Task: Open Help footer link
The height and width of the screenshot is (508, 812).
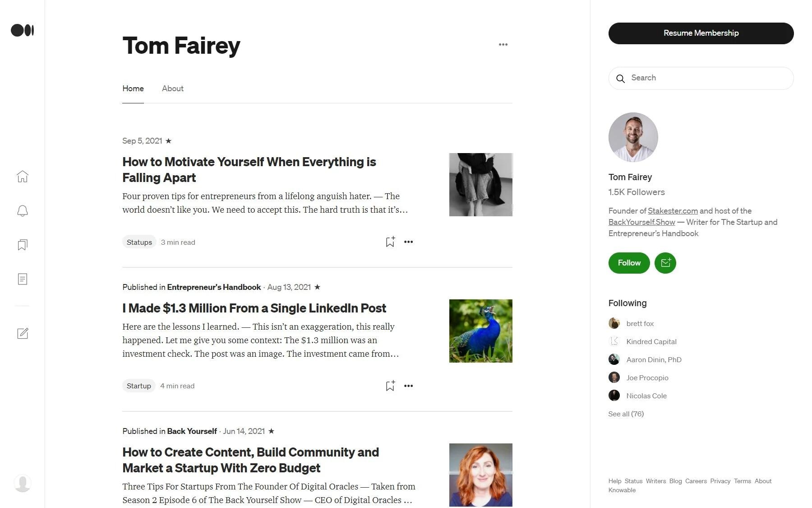Action: 615,481
